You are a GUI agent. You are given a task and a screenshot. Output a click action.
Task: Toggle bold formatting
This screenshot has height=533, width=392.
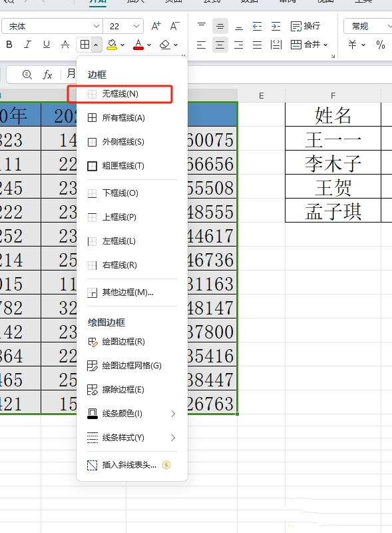9,45
